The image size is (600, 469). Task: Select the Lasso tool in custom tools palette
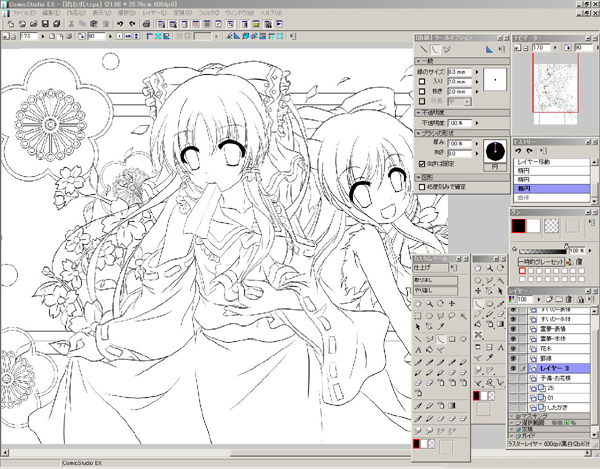pos(452,316)
